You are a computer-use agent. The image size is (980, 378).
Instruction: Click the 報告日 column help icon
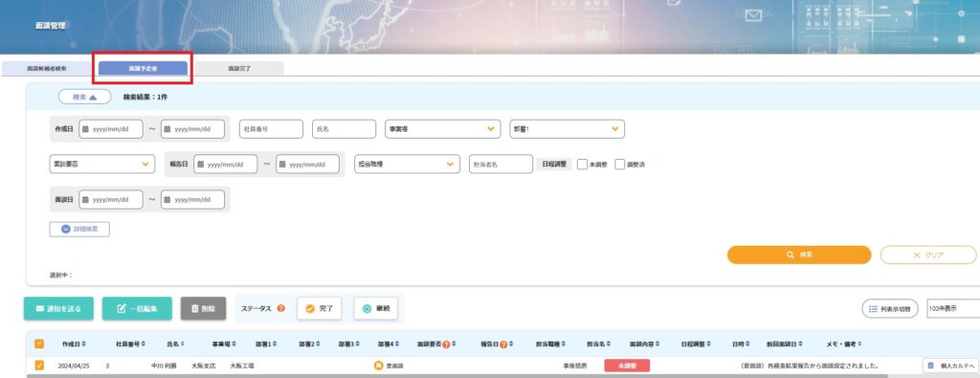click(x=503, y=345)
